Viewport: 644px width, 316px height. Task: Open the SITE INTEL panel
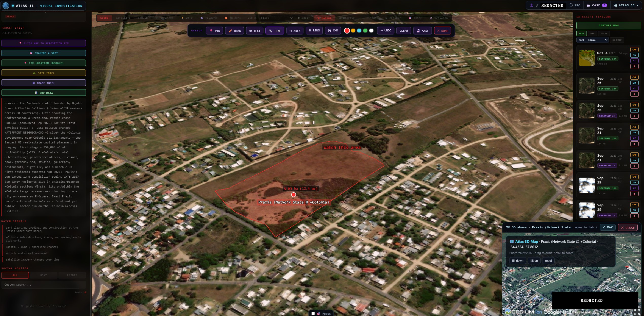(44, 73)
